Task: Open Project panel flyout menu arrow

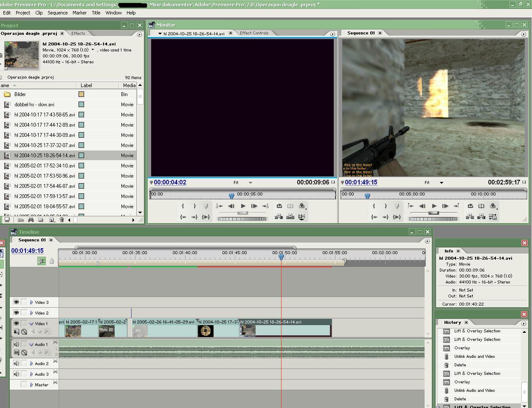Action: [x=139, y=34]
